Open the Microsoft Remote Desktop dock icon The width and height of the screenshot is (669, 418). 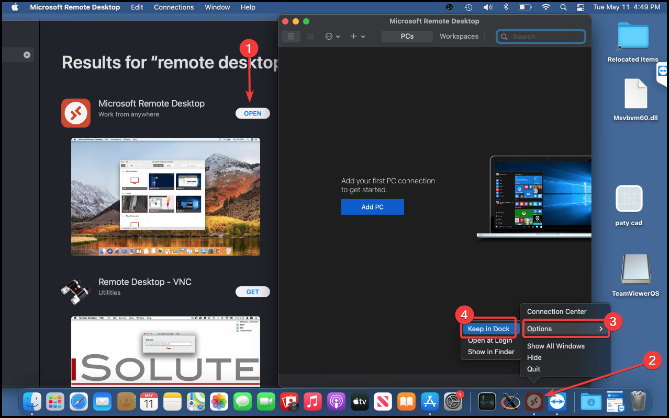tap(534, 400)
